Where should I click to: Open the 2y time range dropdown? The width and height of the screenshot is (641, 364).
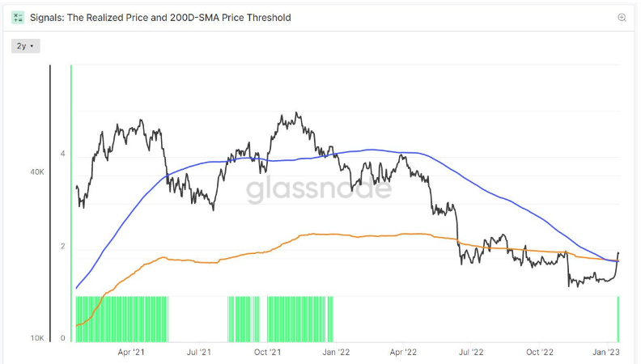coord(25,46)
